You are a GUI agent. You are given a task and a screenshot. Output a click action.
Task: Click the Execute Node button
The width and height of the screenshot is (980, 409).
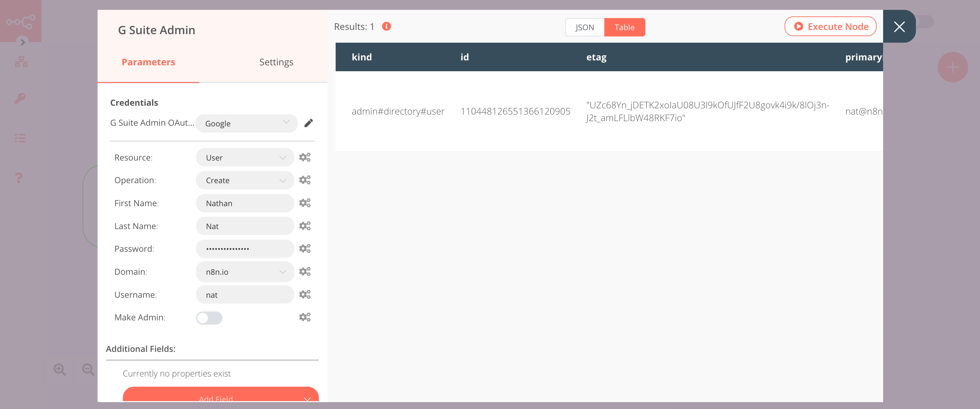pyautogui.click(x=831, y=26)
